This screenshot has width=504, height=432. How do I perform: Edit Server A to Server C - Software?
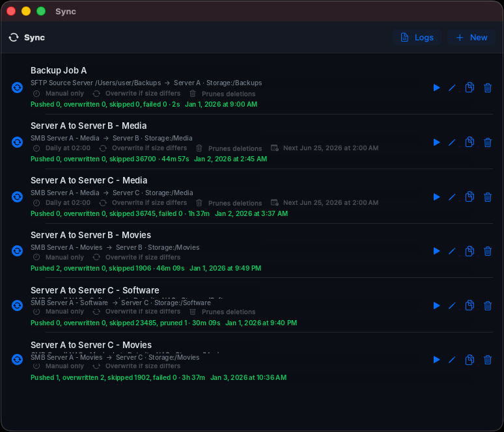[x=452, y=305]
